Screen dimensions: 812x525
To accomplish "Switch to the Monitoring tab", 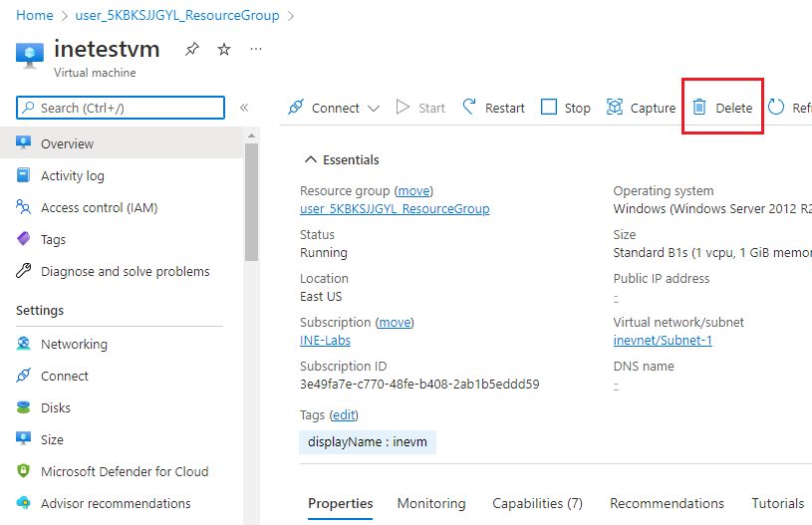I will [x=430, y=503].
